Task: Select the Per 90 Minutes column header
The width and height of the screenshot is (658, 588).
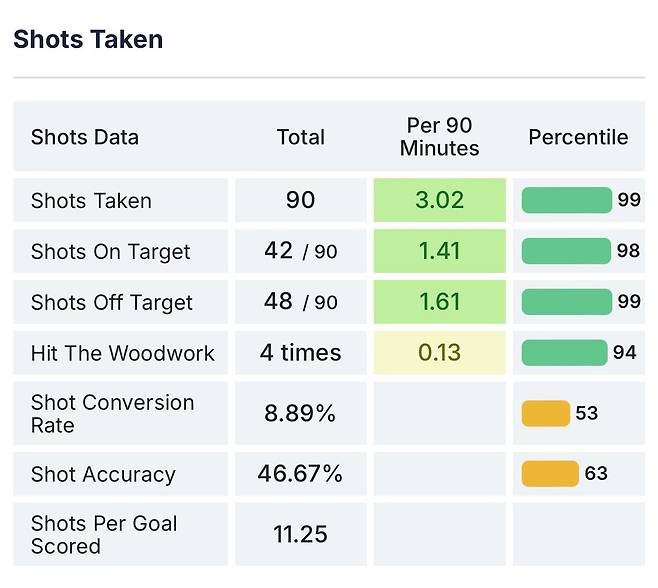Action: [440, 137]
